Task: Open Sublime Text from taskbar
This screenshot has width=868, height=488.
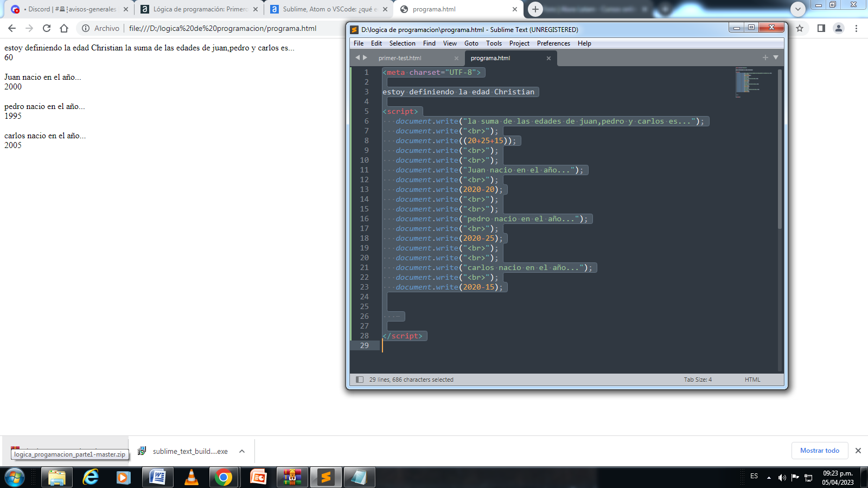Action: pyautogui.click(x=325, y=478)
